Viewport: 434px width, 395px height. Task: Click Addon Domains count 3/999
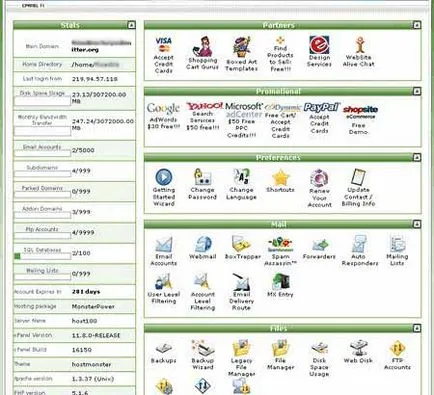(x=81, y=212)
